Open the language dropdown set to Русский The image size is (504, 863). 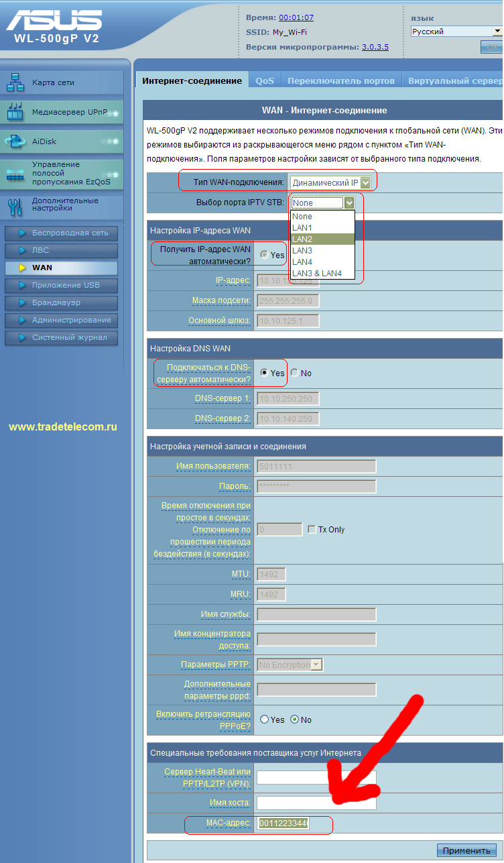point(456,32)
